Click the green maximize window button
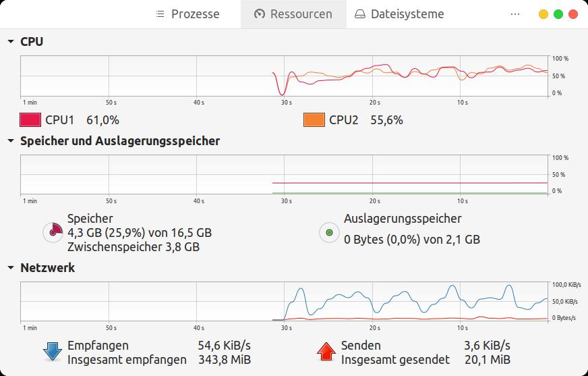Screen dimensions: 588x376 click(558, 14)
